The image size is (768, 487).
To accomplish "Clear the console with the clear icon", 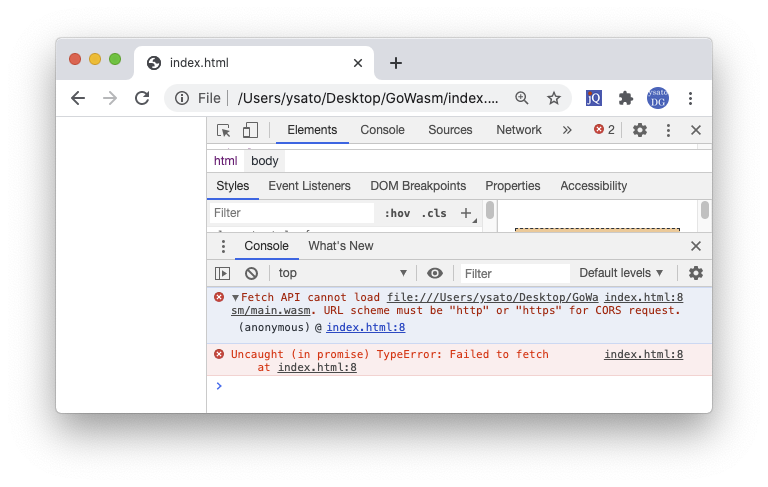I will coord(252,273).
